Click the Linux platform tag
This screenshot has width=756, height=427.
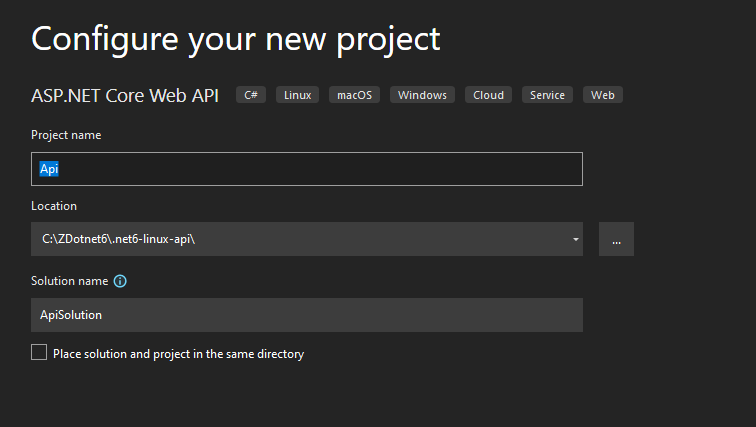pos(297,95)
